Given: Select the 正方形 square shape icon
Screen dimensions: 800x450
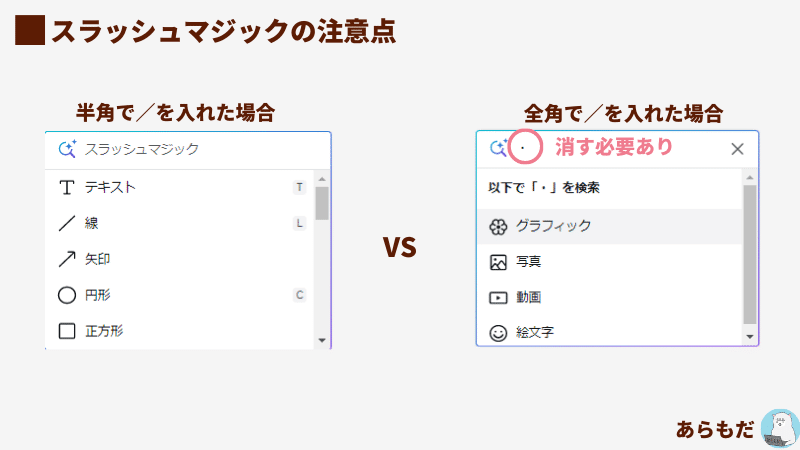Looking at the screenshot, I should coord(67,331).
